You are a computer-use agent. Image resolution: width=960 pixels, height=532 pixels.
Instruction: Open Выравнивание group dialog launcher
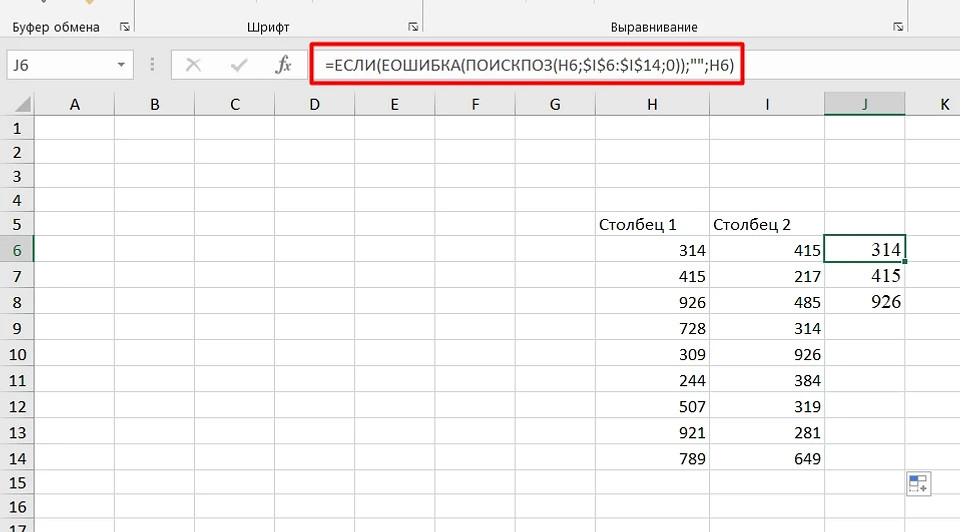click(901, 27)
